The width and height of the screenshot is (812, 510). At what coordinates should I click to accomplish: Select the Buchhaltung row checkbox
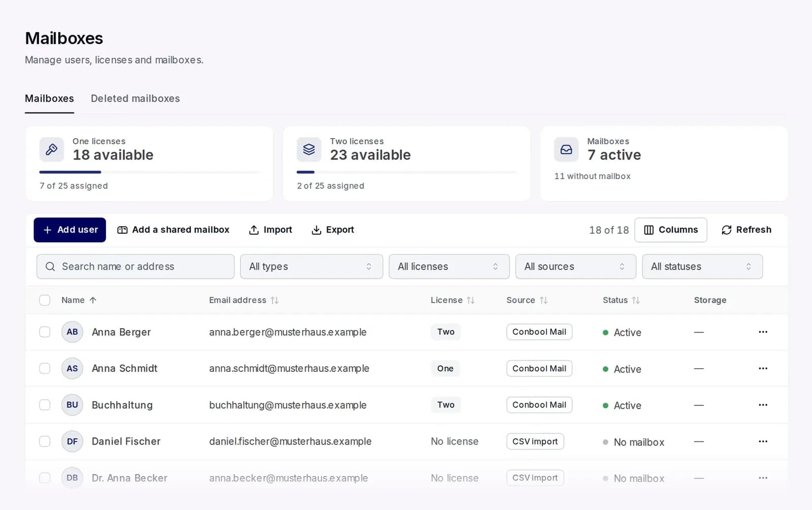(x=45, y=405)
